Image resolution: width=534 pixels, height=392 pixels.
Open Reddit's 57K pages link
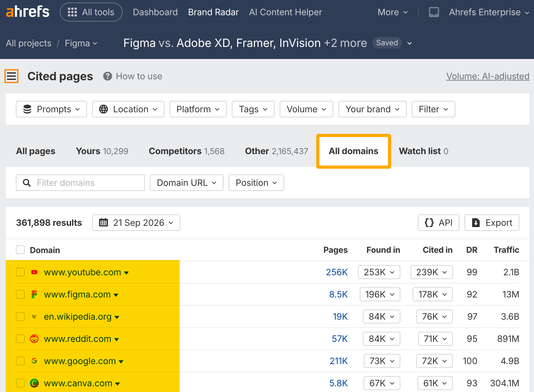pyautogui.click(x=340, y=339)
